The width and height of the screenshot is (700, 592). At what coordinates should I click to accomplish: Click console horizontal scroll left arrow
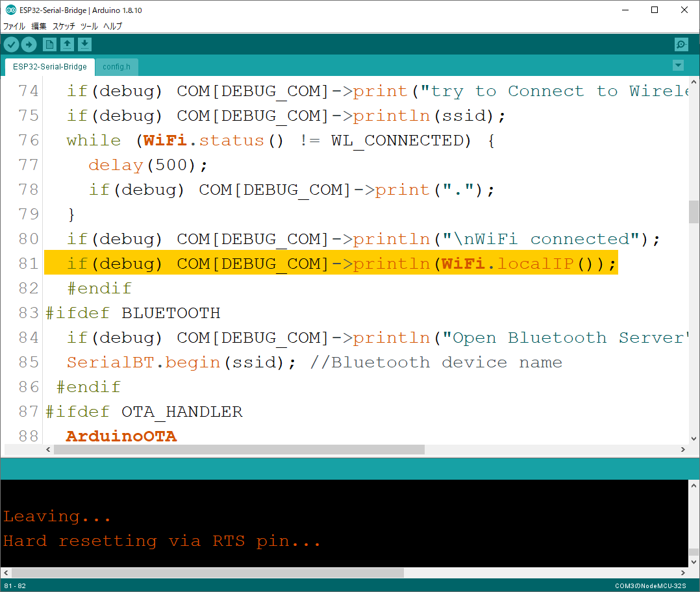pos(6,573)
